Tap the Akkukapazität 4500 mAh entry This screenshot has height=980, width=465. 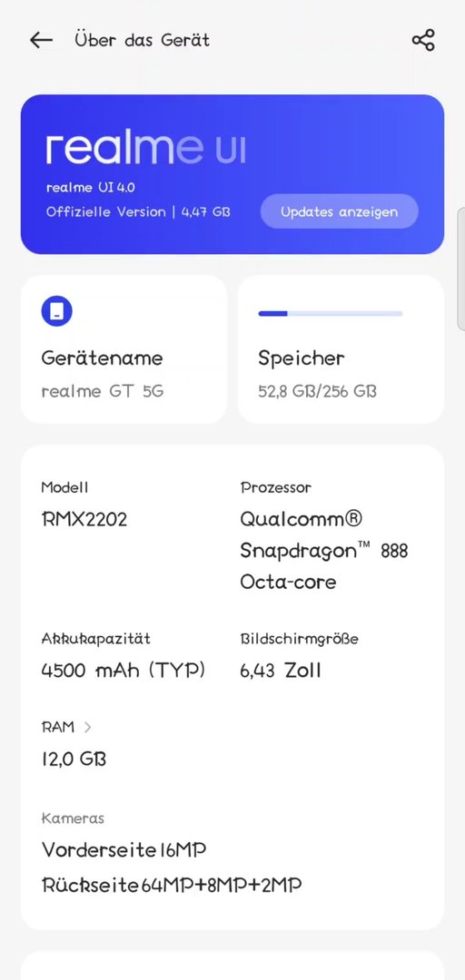[124, 656]
